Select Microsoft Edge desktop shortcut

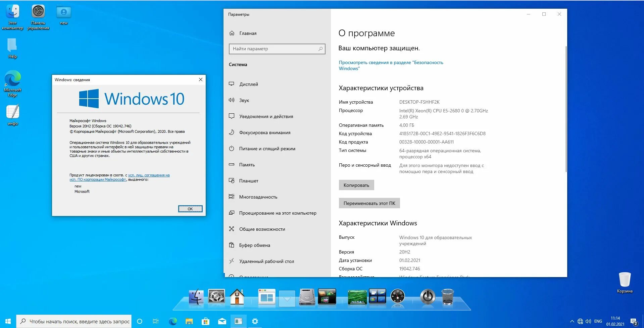tap(12, 84)
